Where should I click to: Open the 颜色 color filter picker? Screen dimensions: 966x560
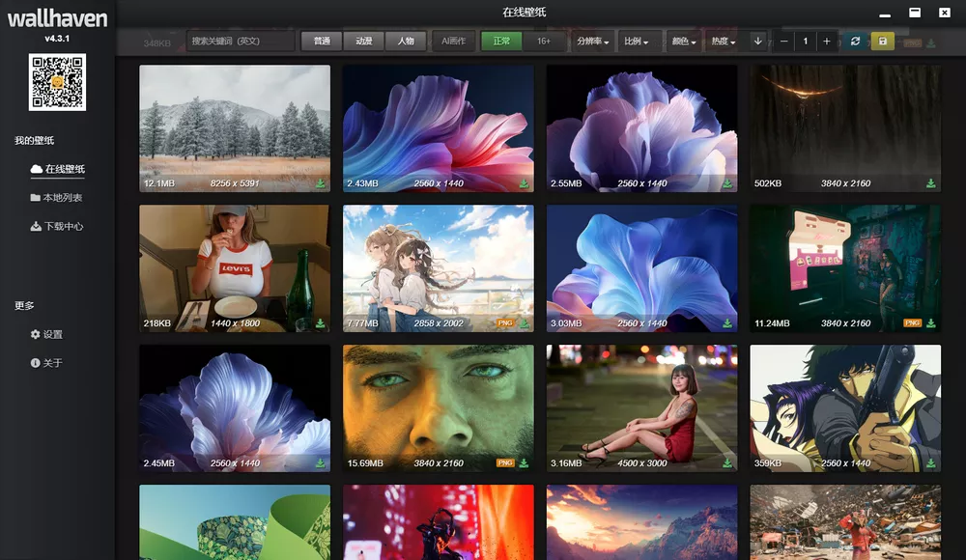681,42
